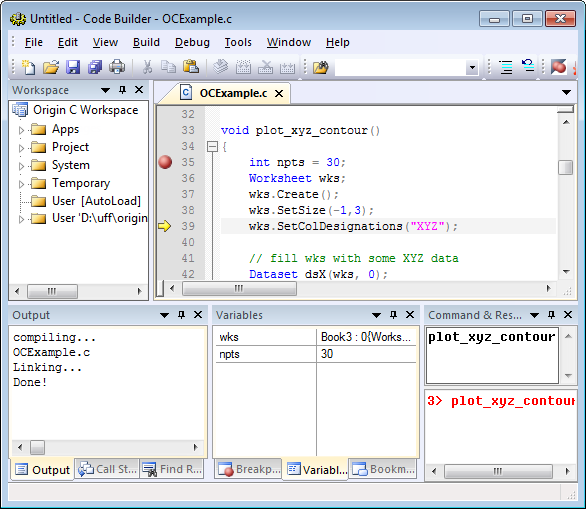Print the file with the printer icon
This screenshot has width=586, height=509.
coord(117,67)
